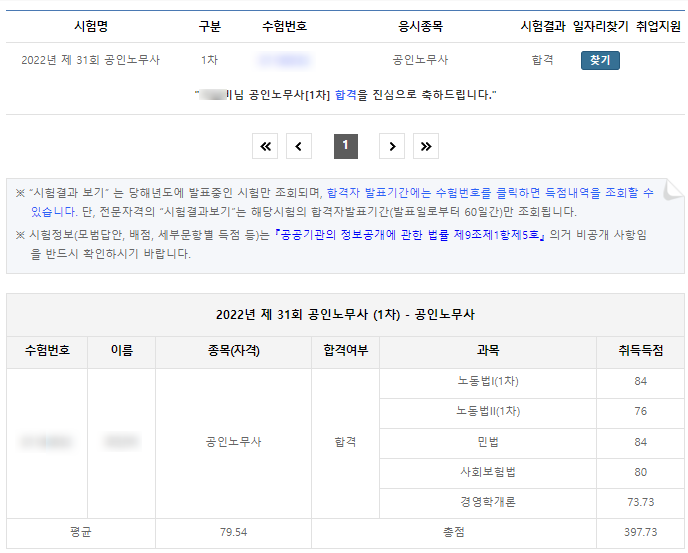Click the 종목(자격) header
This screenshot has width=688, height=553.
point(233,350)
